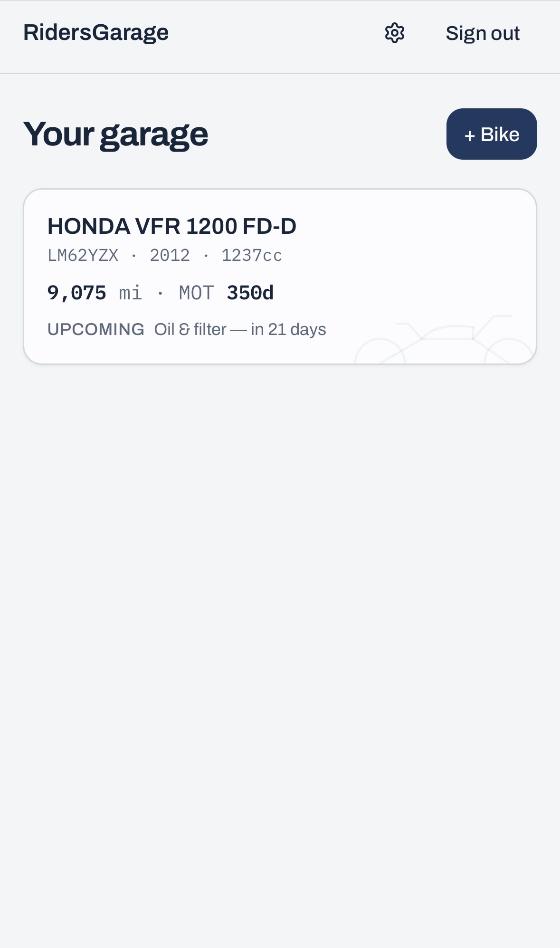Screen dimensions: 560x948
Task: Sign out of the account
Action: (x=483, y=33)
